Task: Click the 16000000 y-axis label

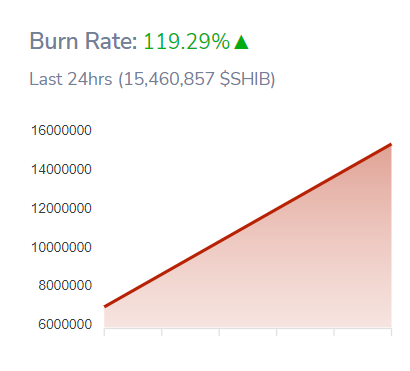Action: click(x=61, y=130)
